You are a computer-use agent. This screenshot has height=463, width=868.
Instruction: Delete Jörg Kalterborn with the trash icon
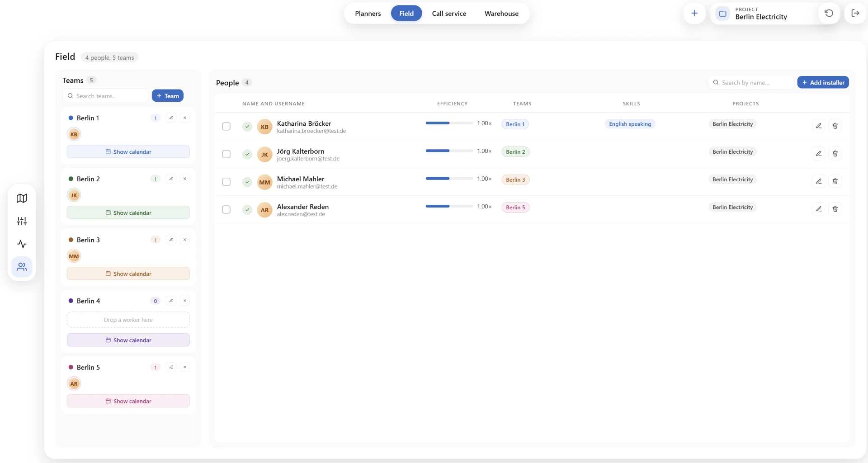click(835, 154)
